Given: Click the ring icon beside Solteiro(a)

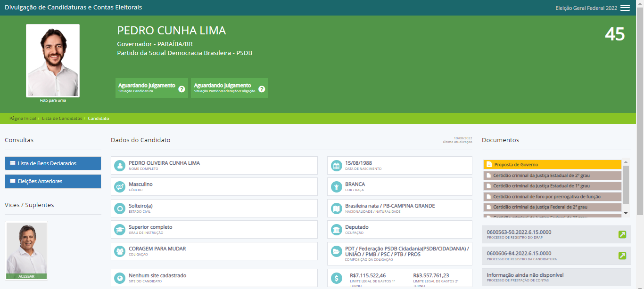Looking at the screenshot, I should click(x=120, y=208).
